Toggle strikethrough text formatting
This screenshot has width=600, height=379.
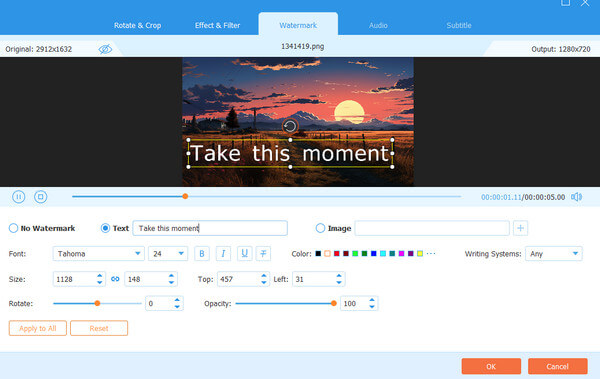(x=263, y=253)
